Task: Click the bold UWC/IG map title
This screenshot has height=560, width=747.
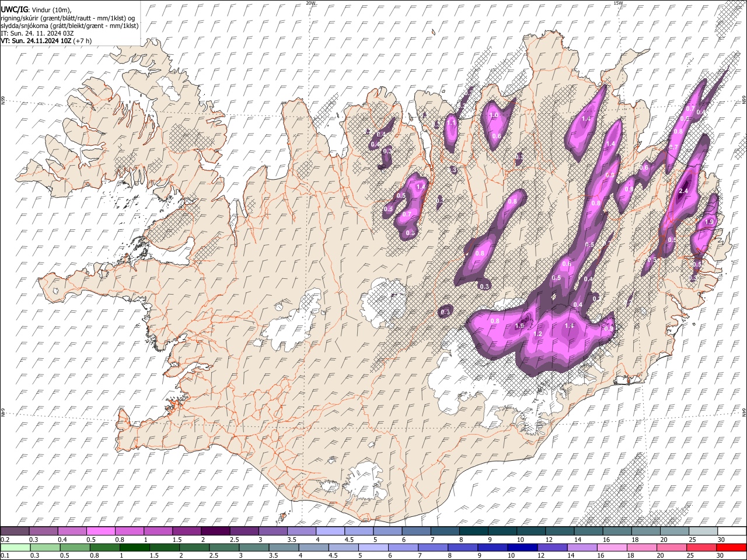Action: (x=14, y=9)
